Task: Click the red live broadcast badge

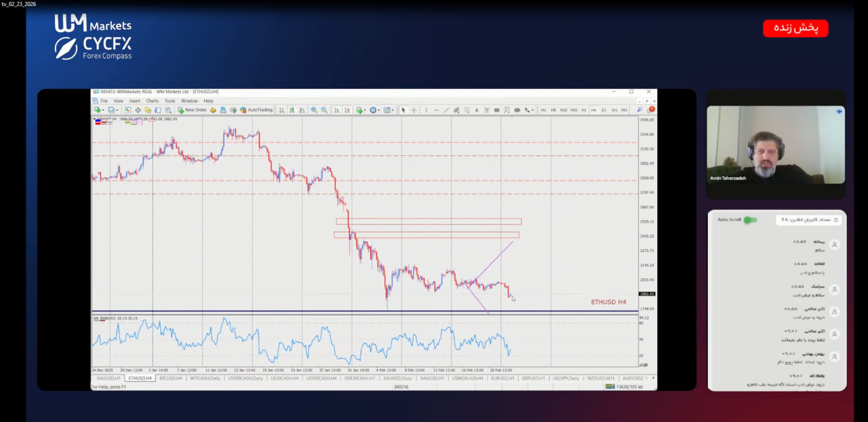Action: pos(795,28)
